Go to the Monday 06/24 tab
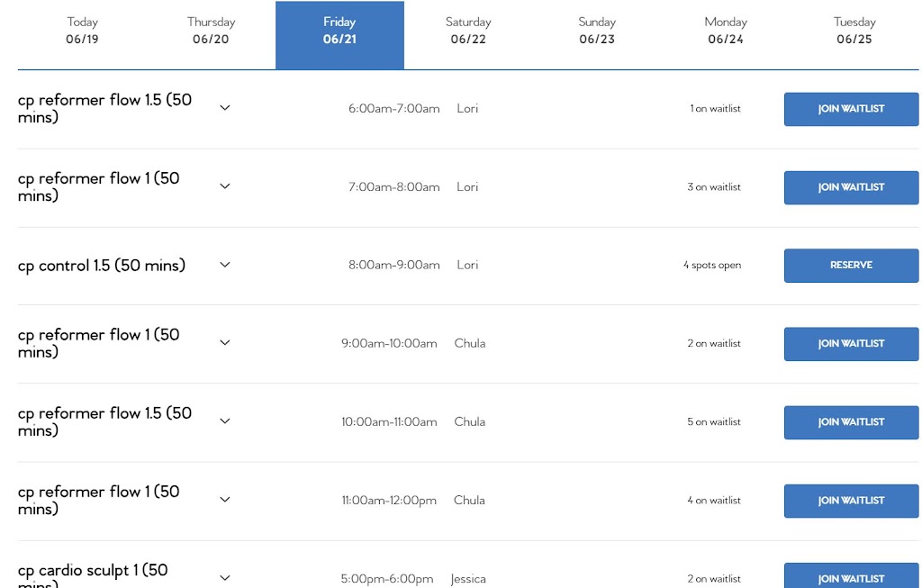 pos(726,31)
